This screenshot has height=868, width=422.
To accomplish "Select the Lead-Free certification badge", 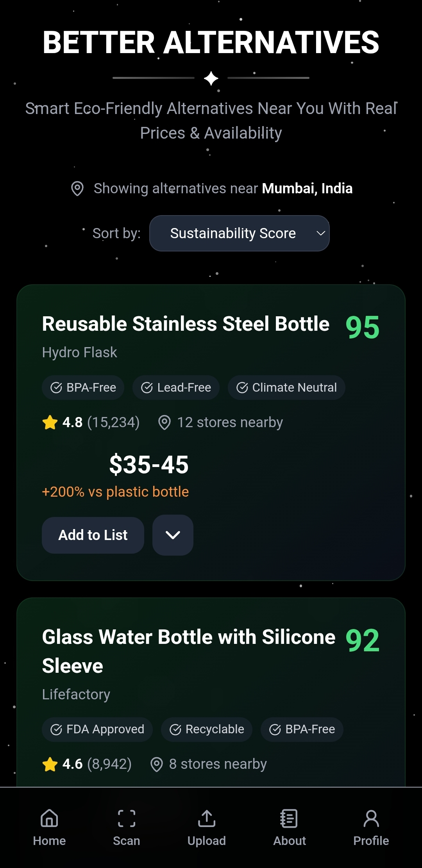I will pyautogui.click(x=176, y=388).
